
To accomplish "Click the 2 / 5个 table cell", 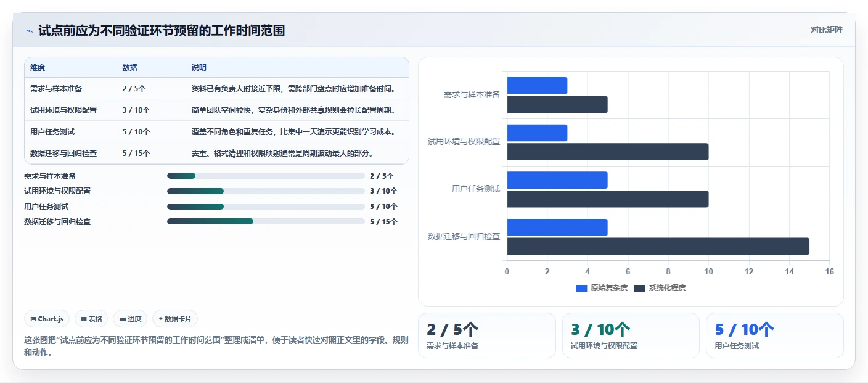I will [134, 89].
